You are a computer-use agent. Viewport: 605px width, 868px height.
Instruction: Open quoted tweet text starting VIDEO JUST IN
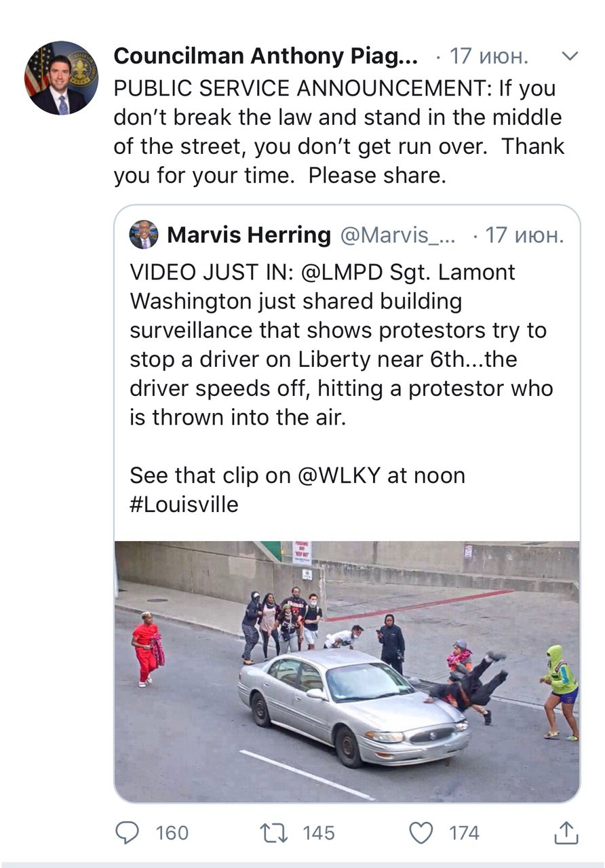(341, 344)
